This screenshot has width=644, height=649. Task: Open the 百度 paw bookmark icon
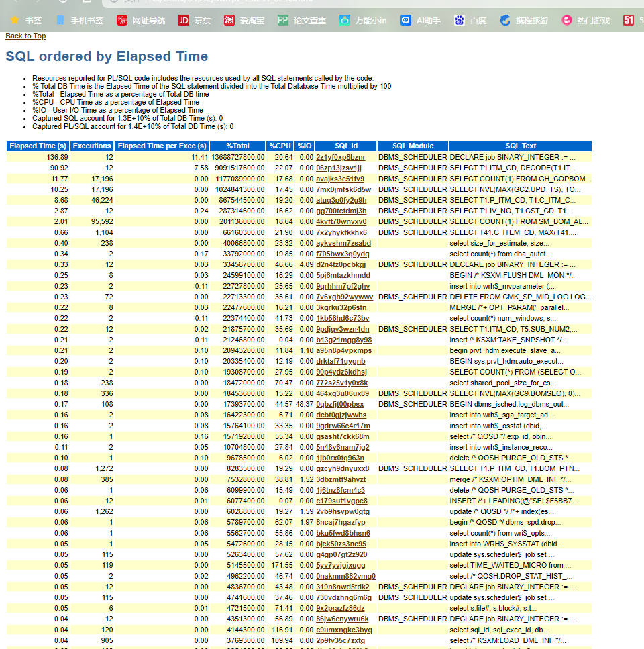click(460, 20)
